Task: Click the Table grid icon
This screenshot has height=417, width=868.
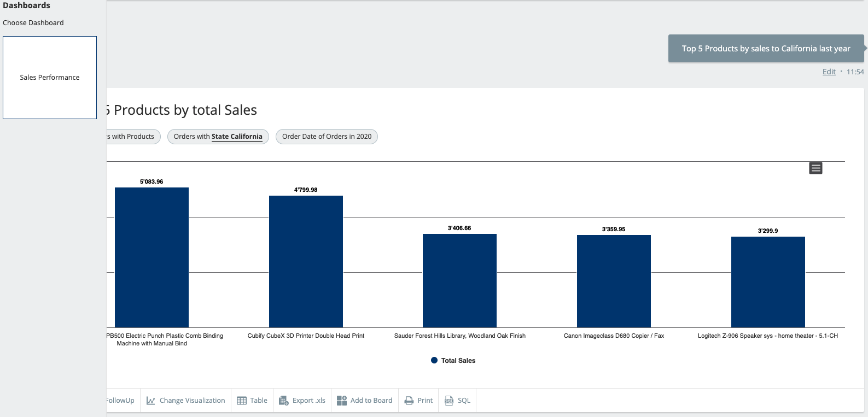Action: [x=242, y=401]
